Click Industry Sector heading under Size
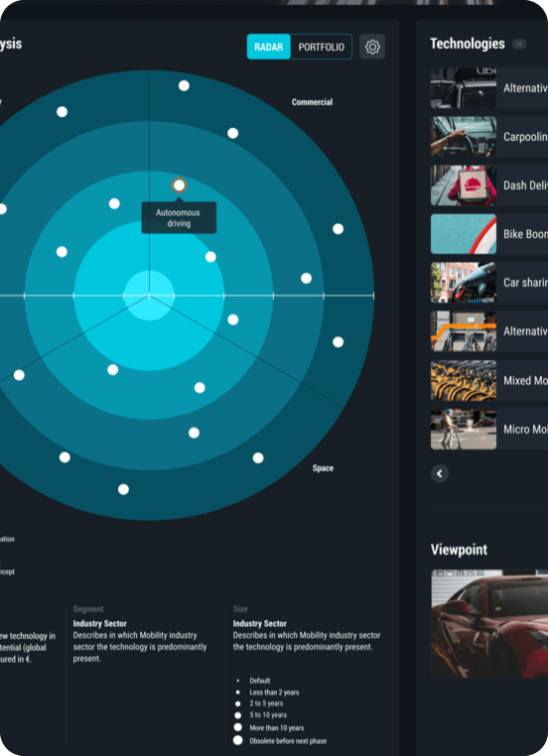548x756 pixels. [x=259, y=623]
